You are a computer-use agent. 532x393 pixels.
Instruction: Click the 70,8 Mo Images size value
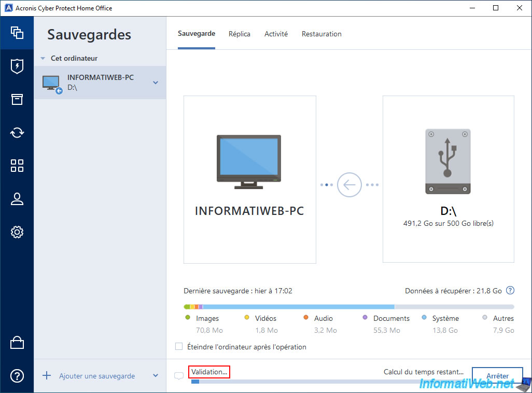pyautogui.click(x=209, y=330)
